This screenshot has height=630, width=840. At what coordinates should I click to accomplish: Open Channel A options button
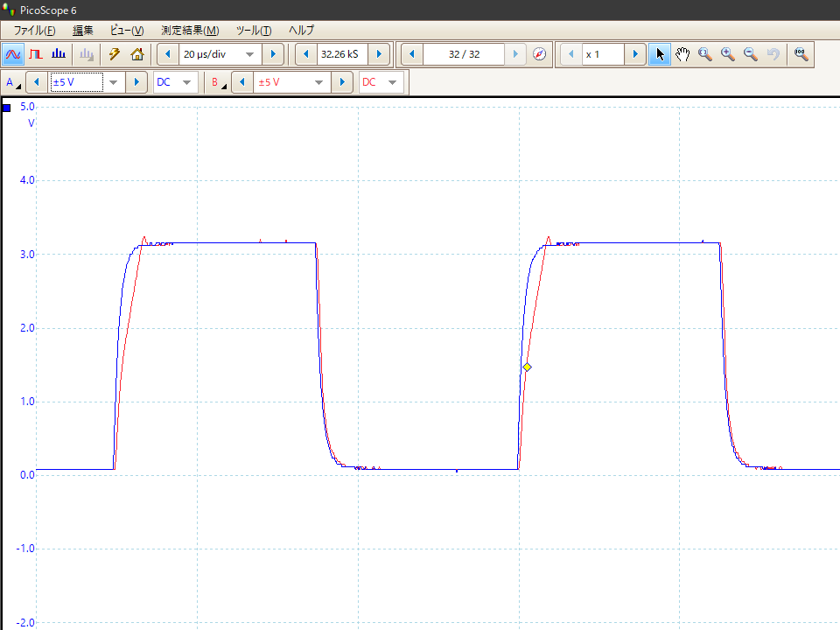13,82
